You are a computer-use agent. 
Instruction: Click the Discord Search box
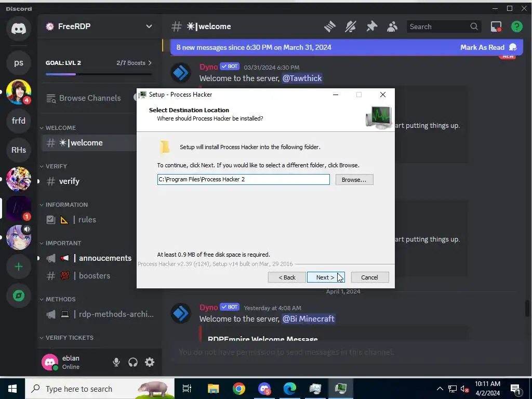[x=444, y=26]
